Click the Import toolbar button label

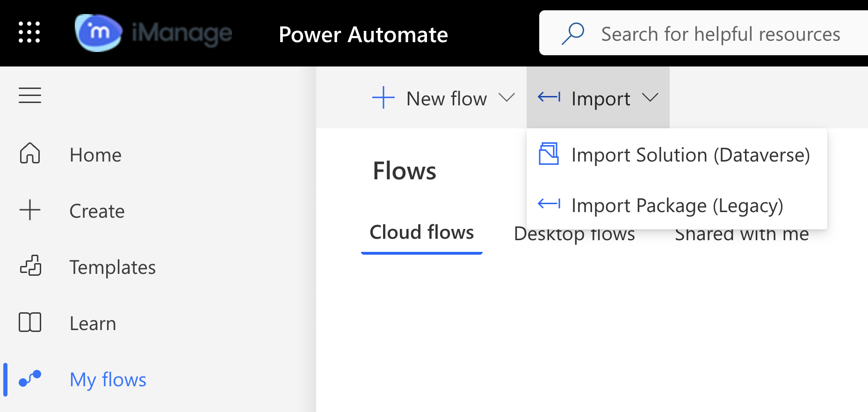point(601,99)
